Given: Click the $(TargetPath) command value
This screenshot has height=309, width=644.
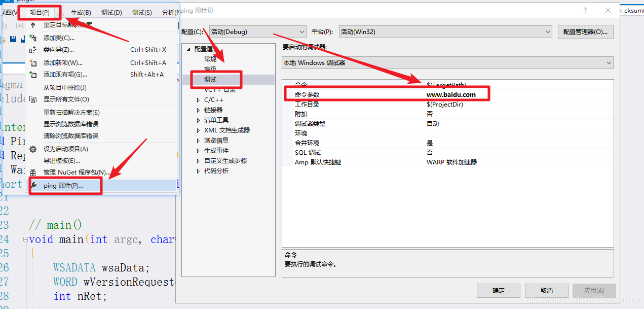Looking at the screenshot, I should click(446, 85).
